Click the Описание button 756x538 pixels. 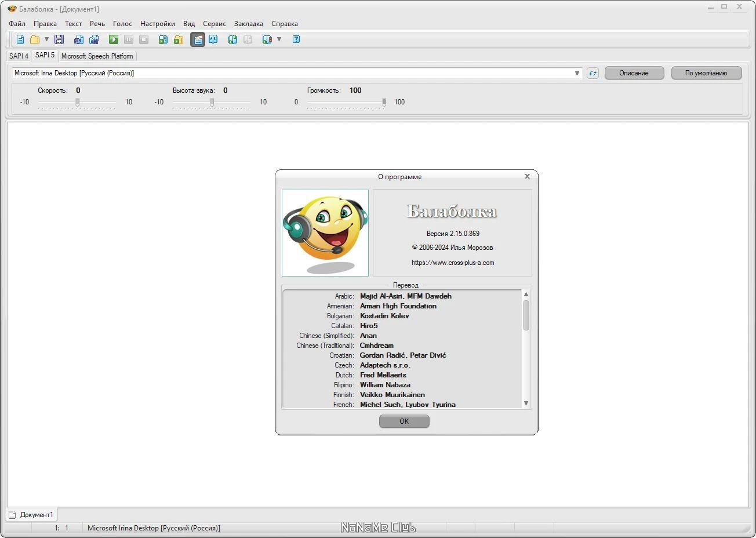pyautogui.click(x=634, y=73)
